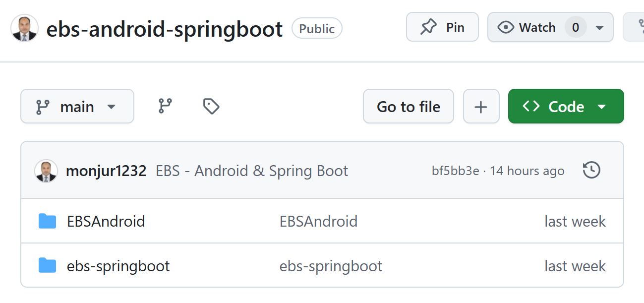Open the EBS - Android & Spring Boot commit
This screenshot has height=303, width=644.
click(x=252, y=170)
